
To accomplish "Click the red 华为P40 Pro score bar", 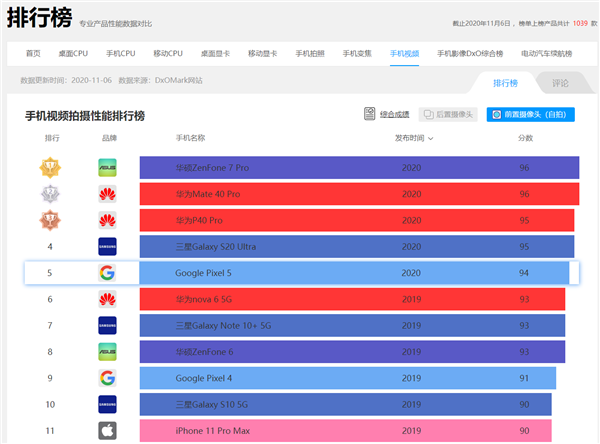I will click(x=357, y=220).
